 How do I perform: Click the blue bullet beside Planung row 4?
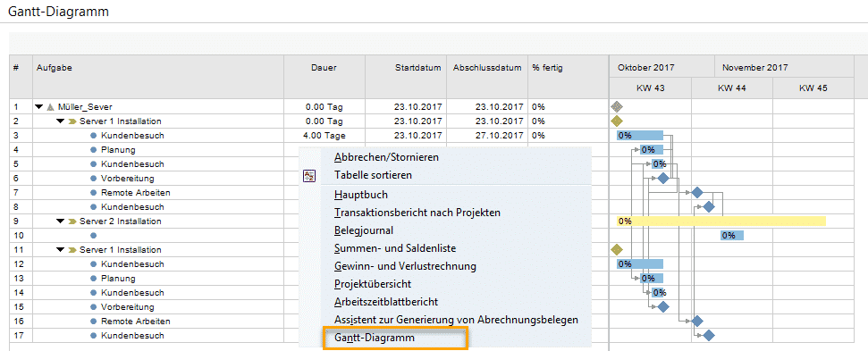(x=94, y=150)
